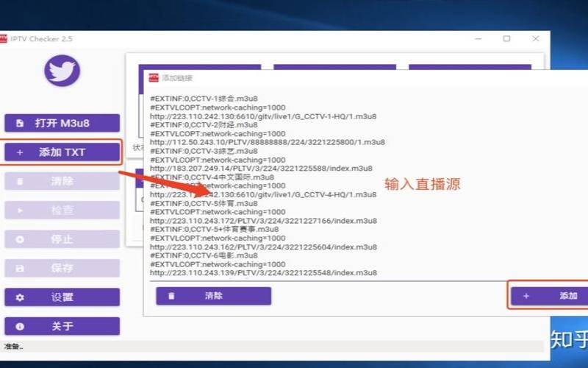Minimize the IPTV Checker window
This screenshot has height=368, width=588.
tap(478, 39)
